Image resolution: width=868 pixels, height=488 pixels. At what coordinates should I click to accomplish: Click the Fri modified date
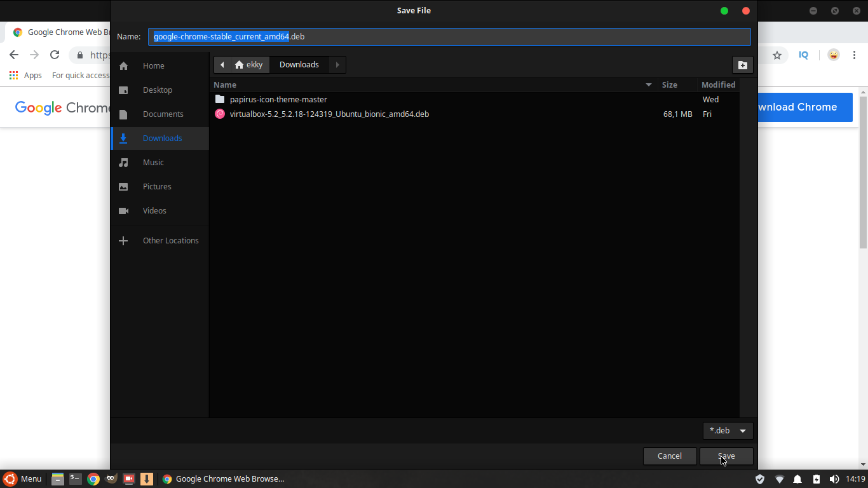[707, 114]
